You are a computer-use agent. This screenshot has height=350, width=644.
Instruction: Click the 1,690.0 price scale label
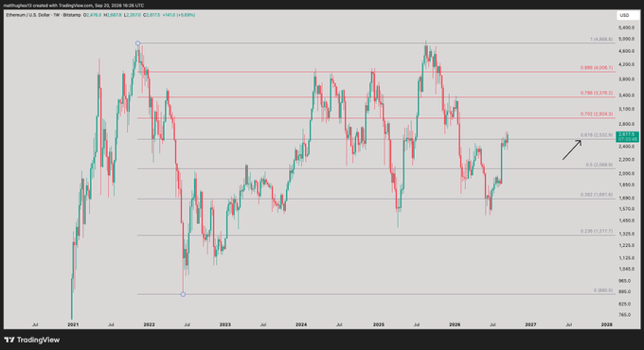tap(627, 199)
